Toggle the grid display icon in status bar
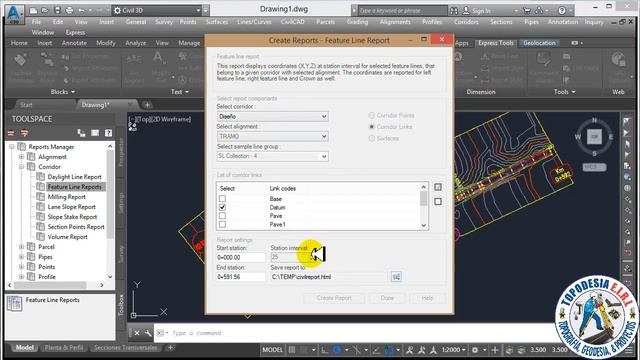Screen dimensions: 640x360 pyautogui.click(x=292, y=350)
